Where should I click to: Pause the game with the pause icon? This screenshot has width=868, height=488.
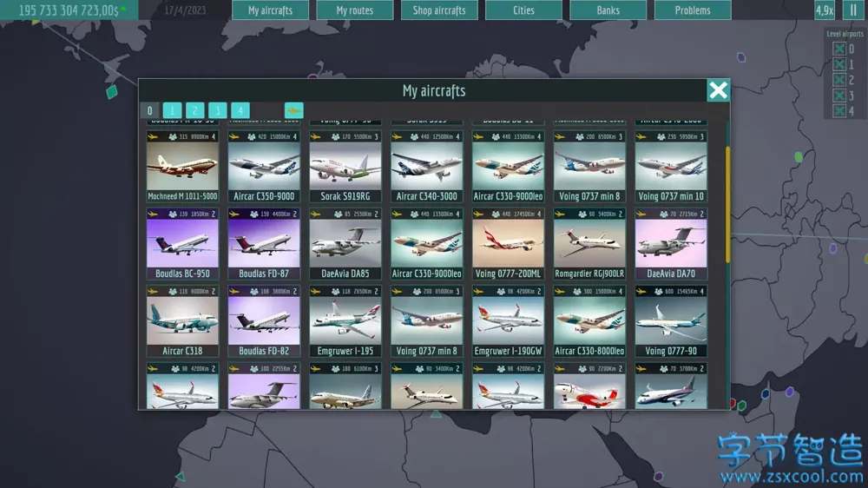[853, 10]
